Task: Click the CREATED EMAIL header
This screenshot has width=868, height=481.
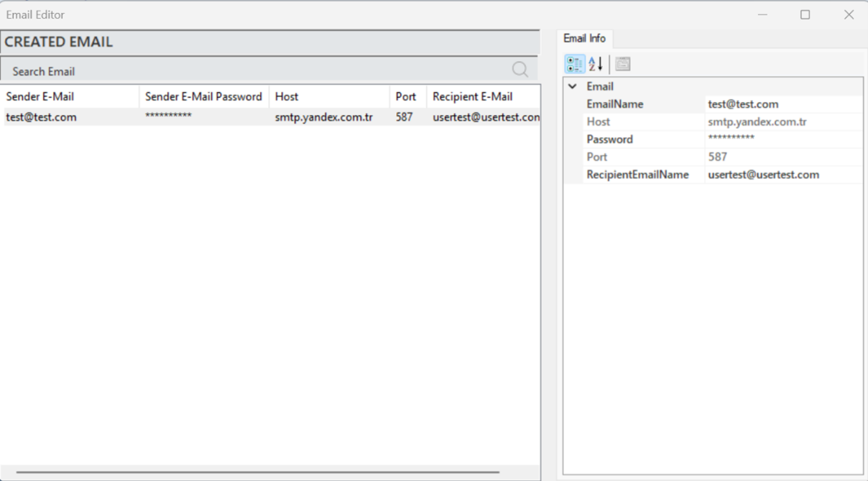Action: pyautogui.click(x=269, y=42)
